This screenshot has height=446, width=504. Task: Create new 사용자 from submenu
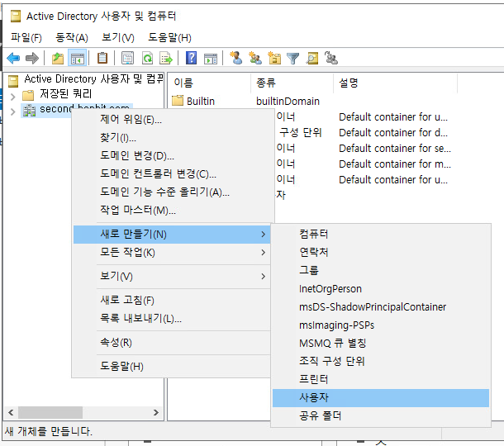[x=381, y=398]
